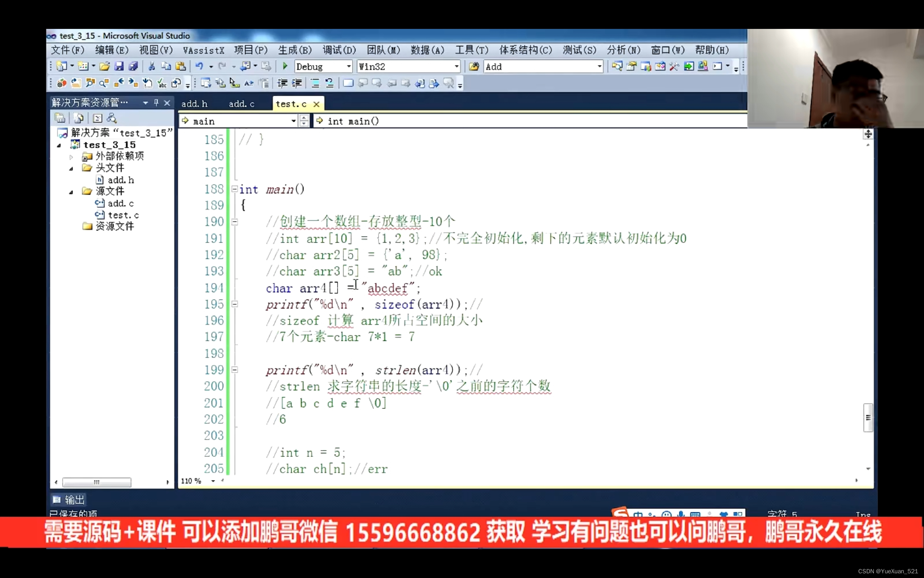
Task: Open the 工具(T) menu
Action: pyautogui.click(x=471, y=50)
